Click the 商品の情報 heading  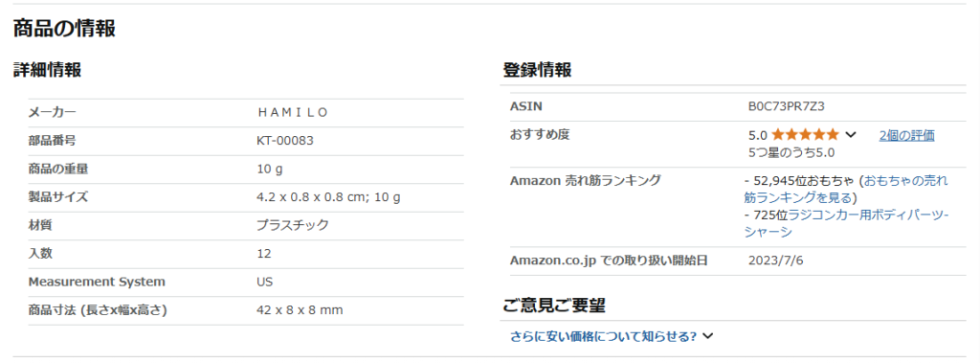(64, 29)
